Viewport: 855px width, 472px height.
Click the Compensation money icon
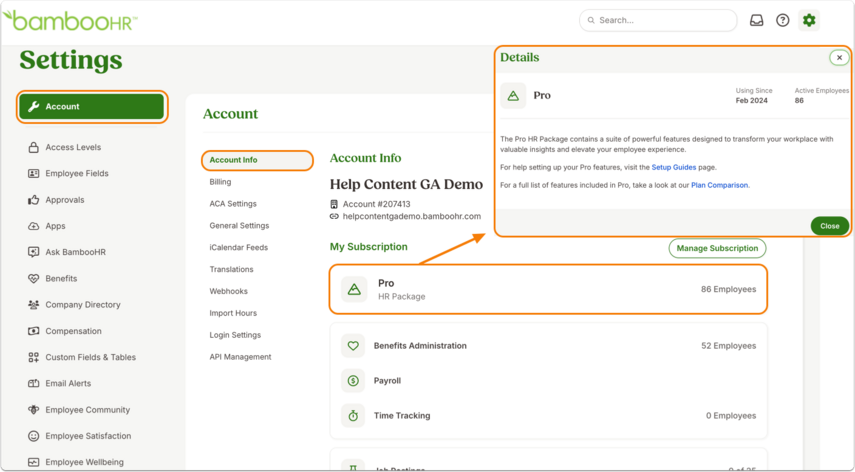[x=33, y=331]
